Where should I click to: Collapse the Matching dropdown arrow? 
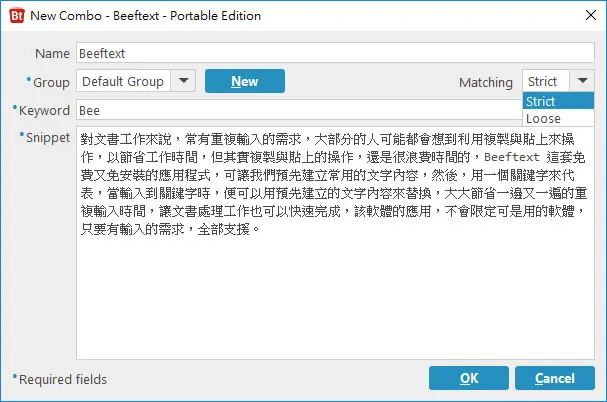click(582, 81)
